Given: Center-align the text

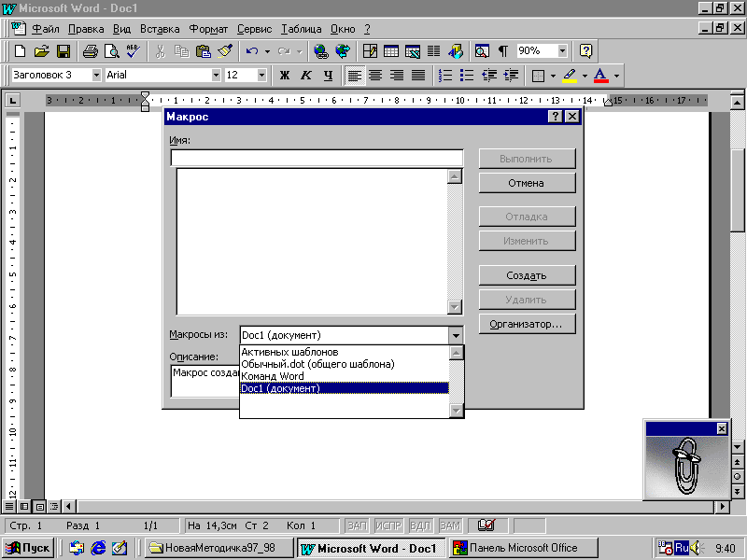Looking at the screenshot, I should [375, 76].
